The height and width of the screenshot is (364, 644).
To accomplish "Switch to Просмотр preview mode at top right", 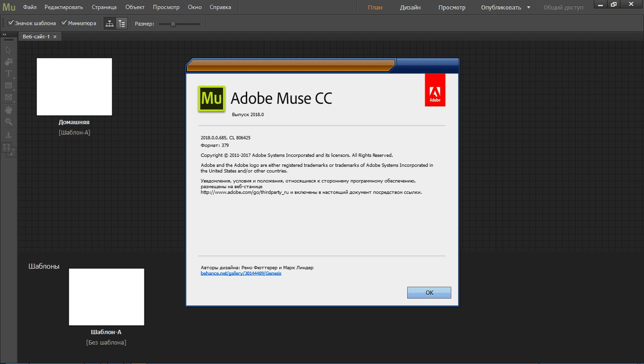I will point(452,7).
